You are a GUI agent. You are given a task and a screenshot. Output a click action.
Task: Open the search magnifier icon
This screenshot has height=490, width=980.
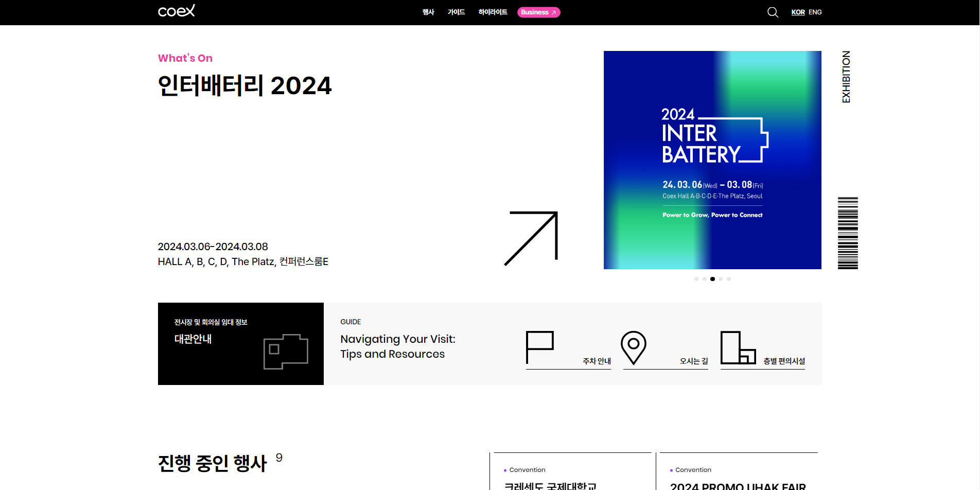[773, 12]
